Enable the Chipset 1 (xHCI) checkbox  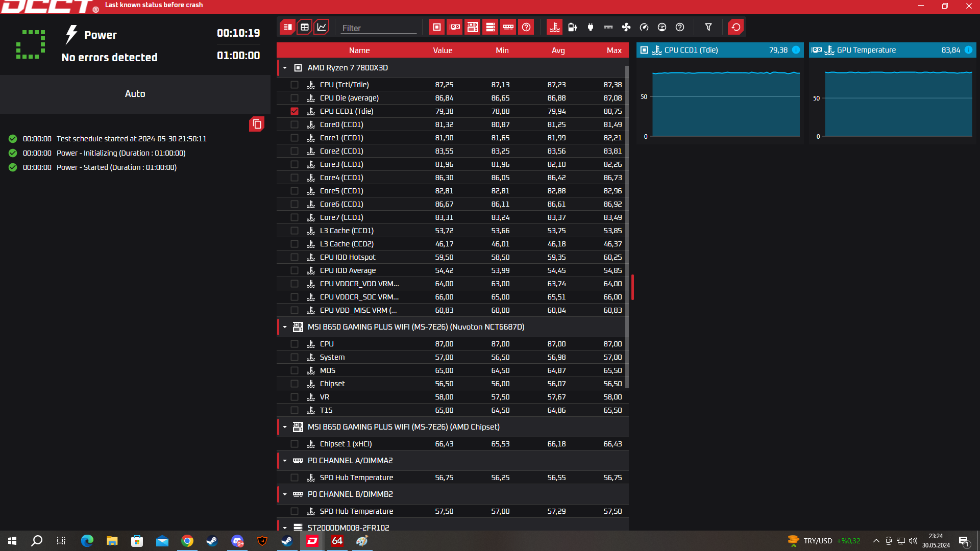click(295, 444)
